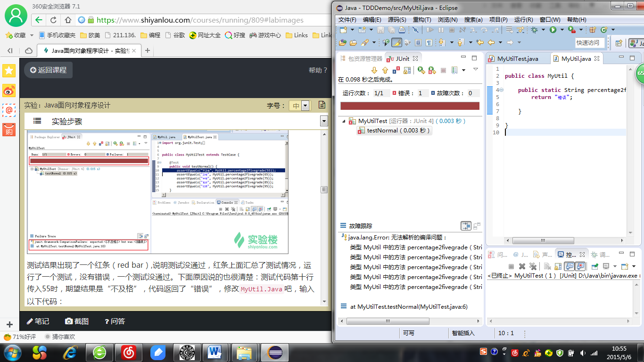Click the 快速访问 quick access field

(590, 42)
